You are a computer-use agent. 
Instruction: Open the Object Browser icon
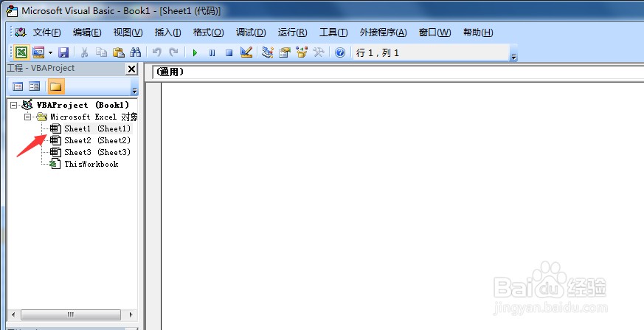[302, 52]
